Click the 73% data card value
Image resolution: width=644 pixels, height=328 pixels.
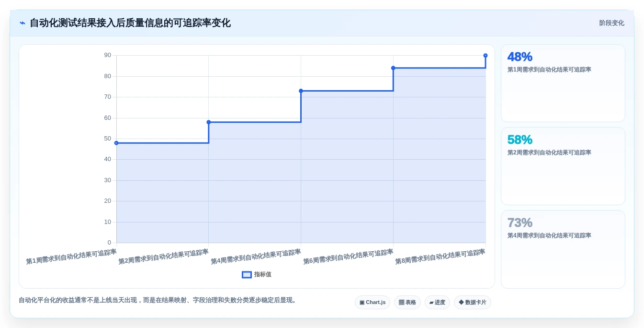pos(520,223)
